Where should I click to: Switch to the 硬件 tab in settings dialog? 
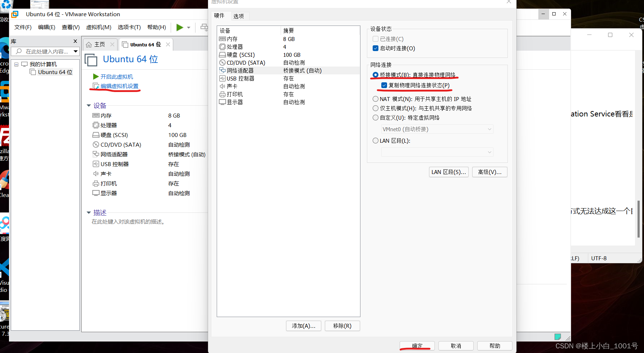pos(219,15)
